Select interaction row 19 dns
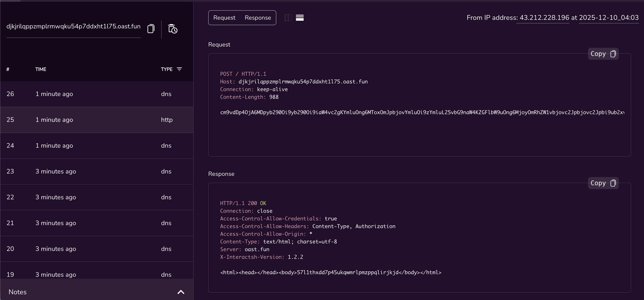Screen dimensions: 644x300 (x=97, y=271)
